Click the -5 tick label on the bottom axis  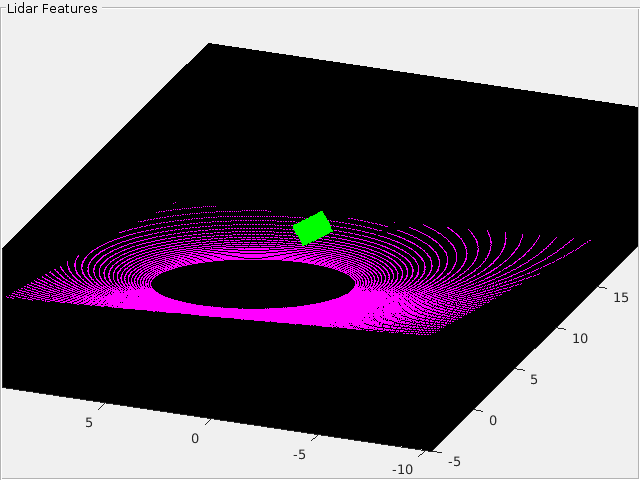(299, 454)
